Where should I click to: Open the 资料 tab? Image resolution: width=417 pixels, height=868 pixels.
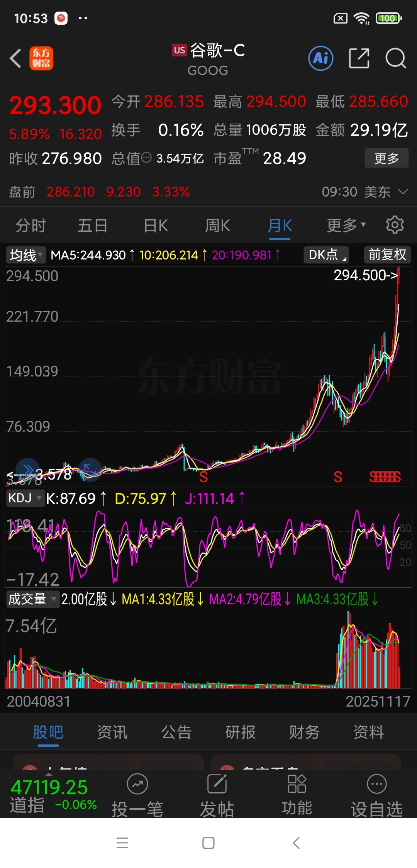(x=369, y=732)
